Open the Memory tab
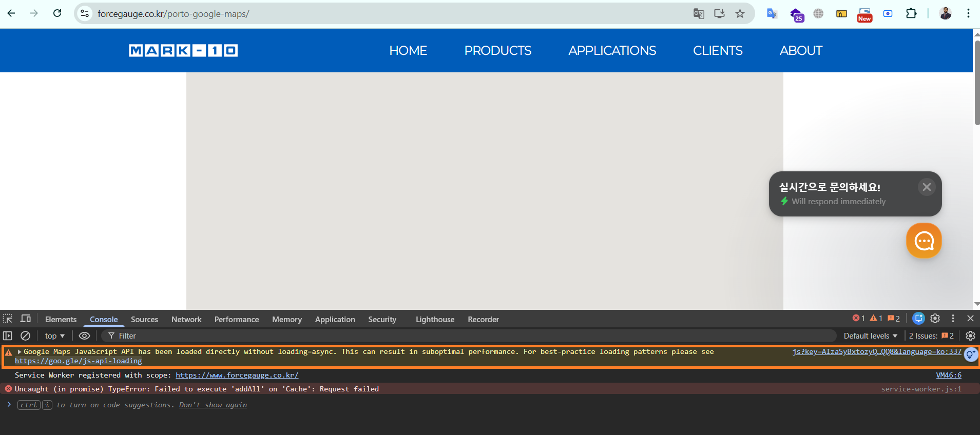The image size is (980, 435). [x=287, y=319]
